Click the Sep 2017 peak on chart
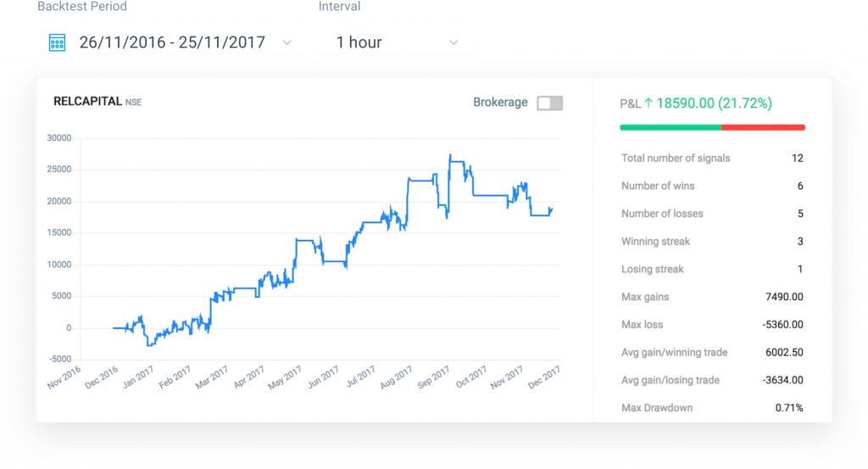 click(450, 155)
